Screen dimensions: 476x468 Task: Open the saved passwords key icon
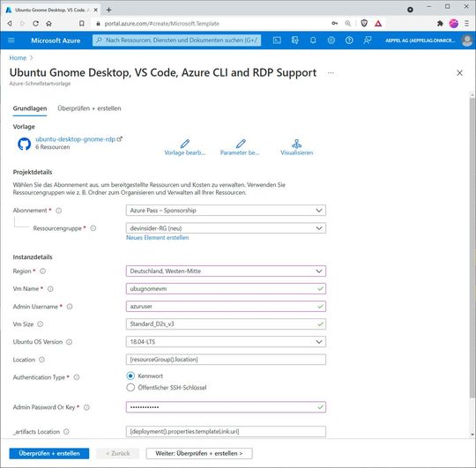pos(335,24)
